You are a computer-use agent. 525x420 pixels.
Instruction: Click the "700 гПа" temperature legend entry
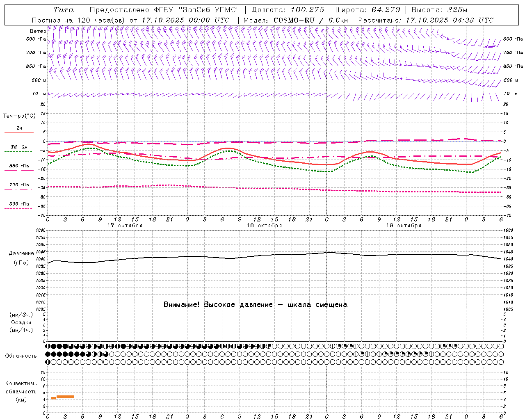[19, 185]
